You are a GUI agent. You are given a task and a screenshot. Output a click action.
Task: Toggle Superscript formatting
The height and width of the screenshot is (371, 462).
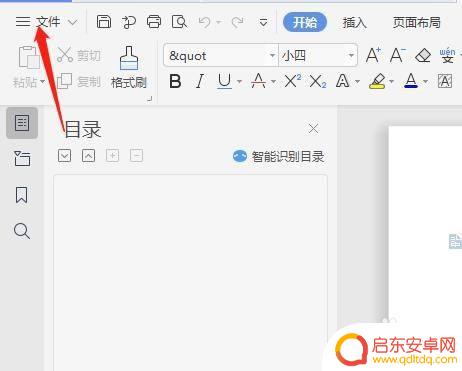pyautogui.click(x=293, y=81)
